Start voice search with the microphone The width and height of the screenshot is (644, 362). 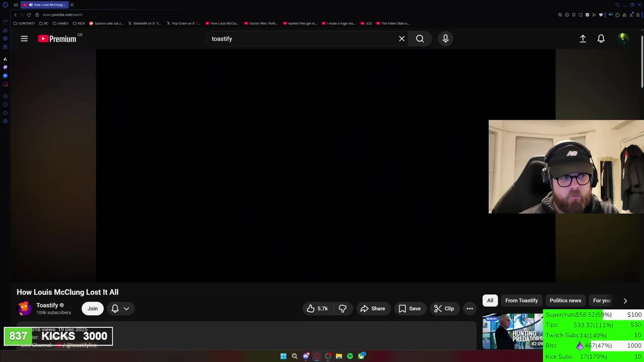(445, 39)
